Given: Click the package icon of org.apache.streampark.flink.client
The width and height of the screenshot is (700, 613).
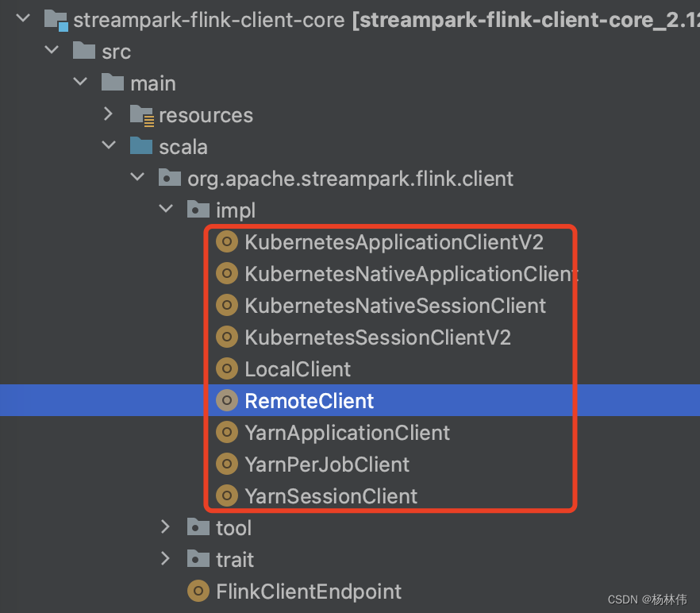Looking at the screenshot, I should tap(170, 177).
